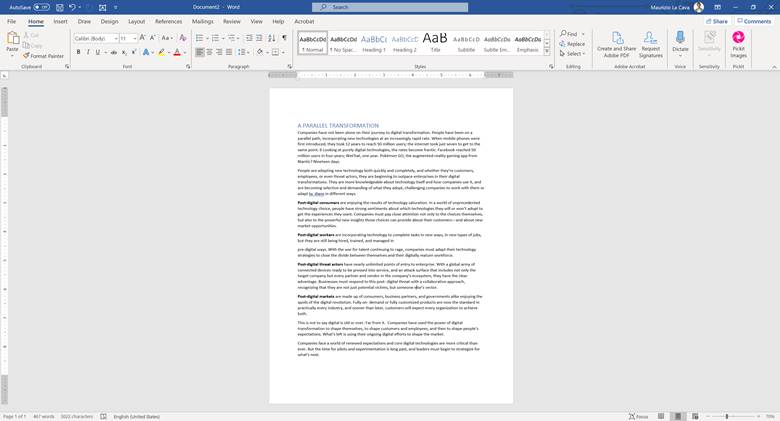The width and height of the screenshot is (780, 421).
Task: Click the Share button
Action: [x=716, y=21]
